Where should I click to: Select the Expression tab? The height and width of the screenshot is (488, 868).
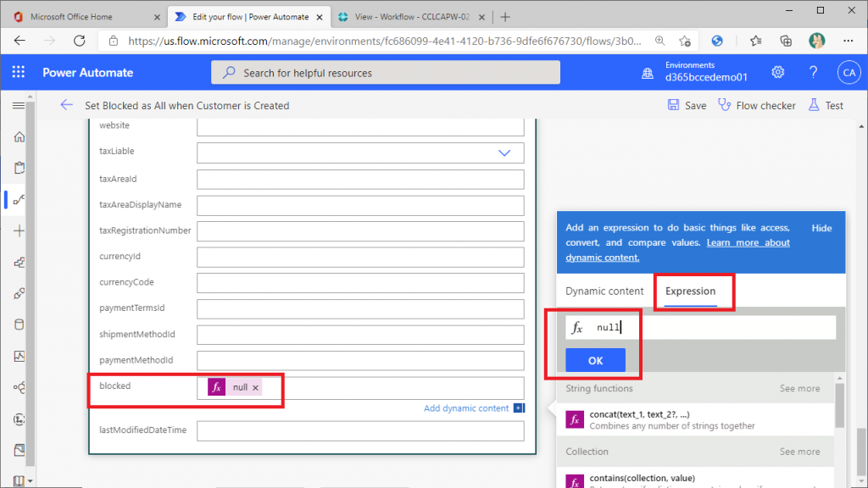[x=690, y=291]
